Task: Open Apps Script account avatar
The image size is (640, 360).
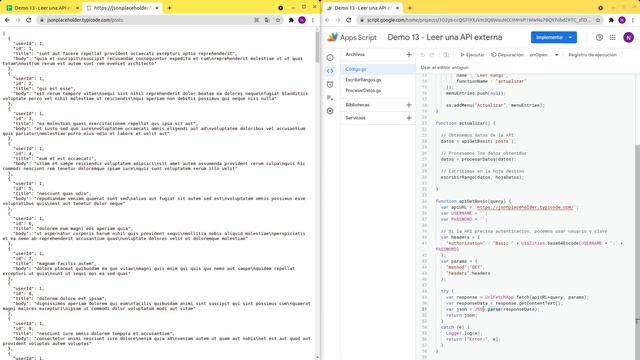Action: point(628,37)
